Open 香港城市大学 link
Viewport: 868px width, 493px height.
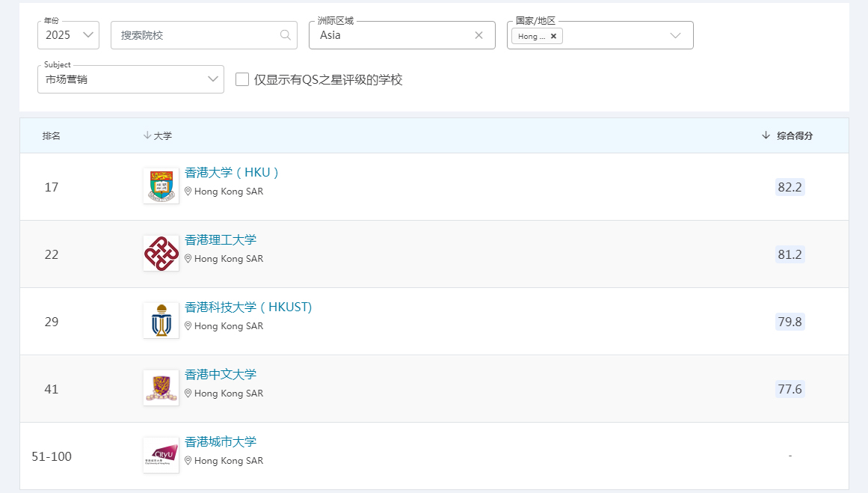221,442
